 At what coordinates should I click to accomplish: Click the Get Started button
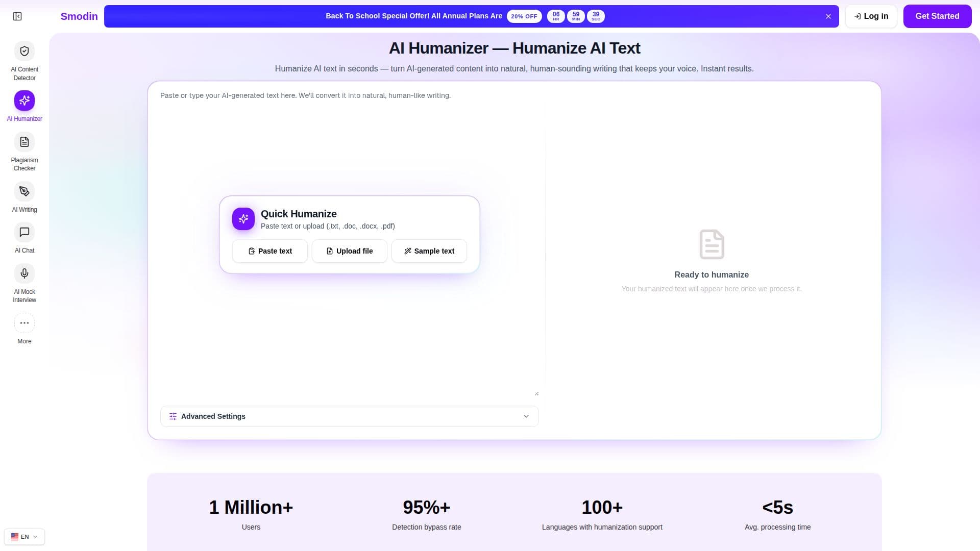(937, 16)
